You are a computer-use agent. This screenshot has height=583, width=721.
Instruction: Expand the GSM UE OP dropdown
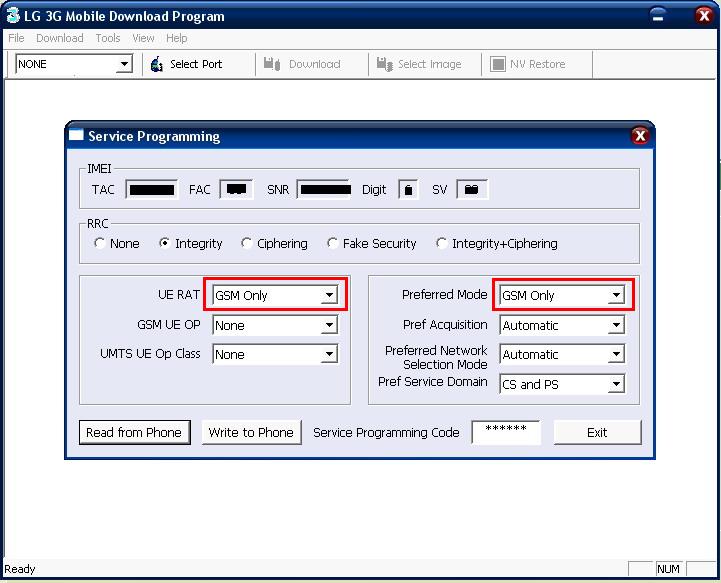coord(329,326)
